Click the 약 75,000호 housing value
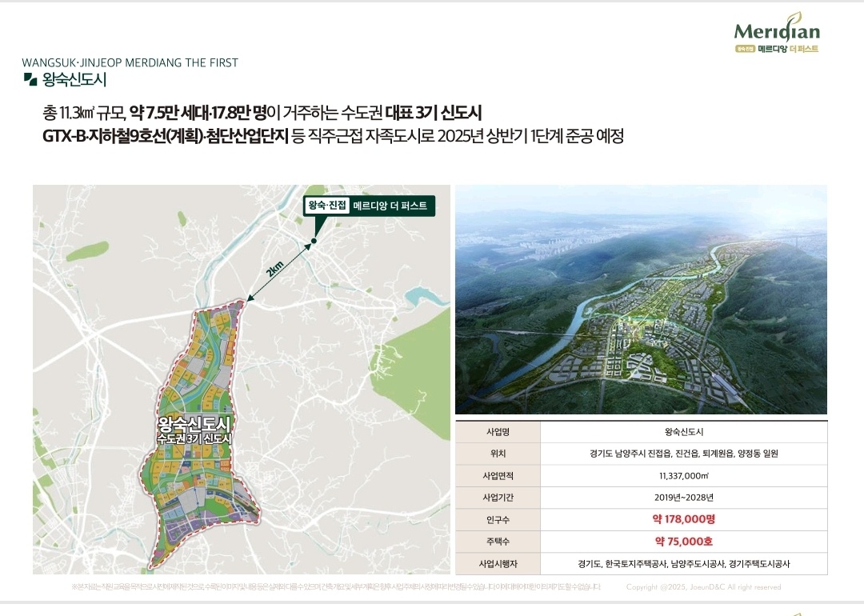 [684, 541]
